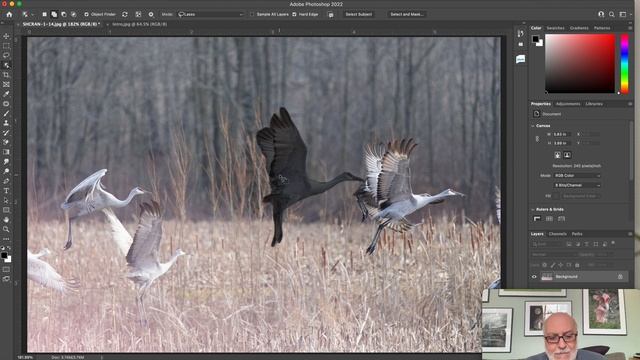
Task: Open the tool preset picker arrow
Action: click(x=32, y=14)
